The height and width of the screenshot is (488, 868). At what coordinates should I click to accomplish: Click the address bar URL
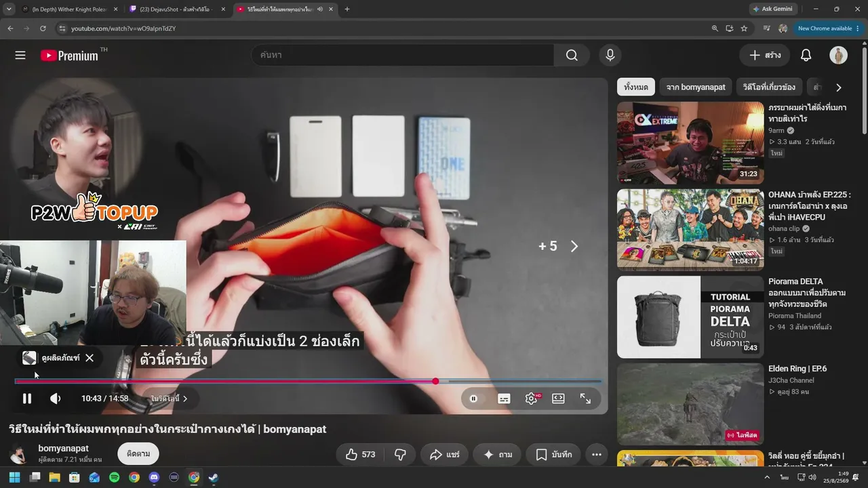point(123,28)
